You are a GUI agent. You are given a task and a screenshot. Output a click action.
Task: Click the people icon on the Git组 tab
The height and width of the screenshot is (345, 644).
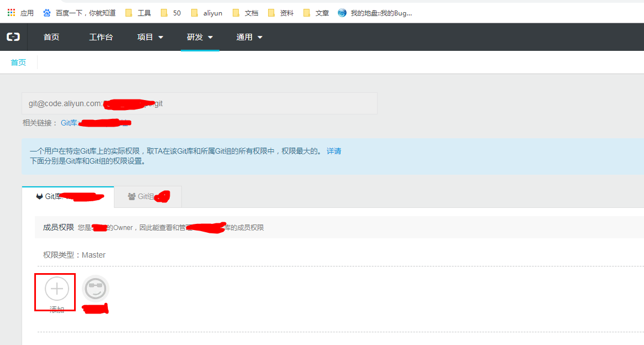(x=132, y=196)
